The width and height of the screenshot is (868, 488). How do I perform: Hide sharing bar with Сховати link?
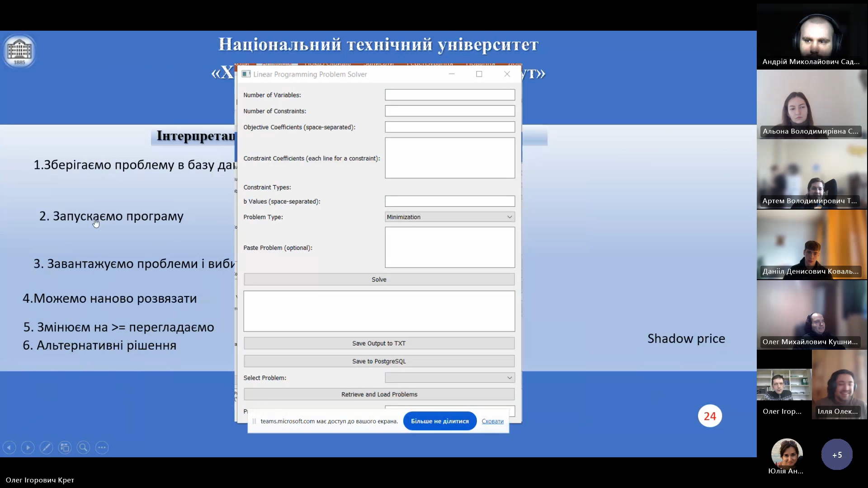tap(492, 421)
